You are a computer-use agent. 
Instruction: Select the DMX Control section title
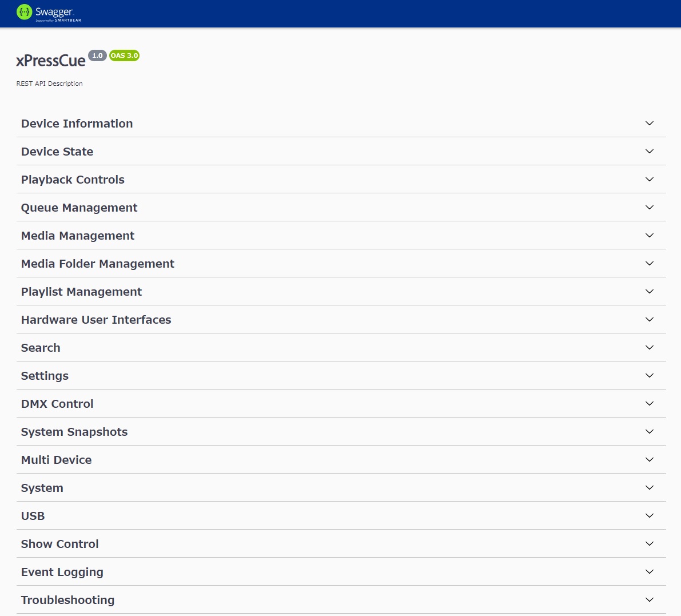[x=57, y=404]
